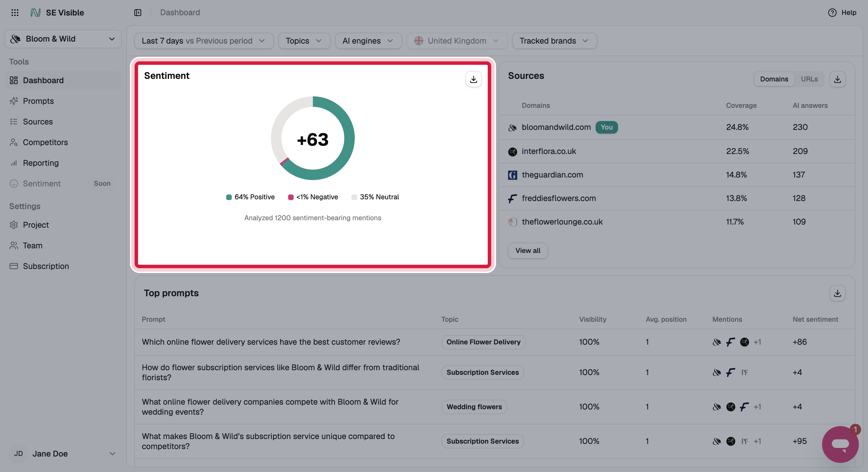Image resolution: width=868 pixels, height=472 pixels.
Task: Click the Interflora favicon in Sources
Action: (513, 152)
